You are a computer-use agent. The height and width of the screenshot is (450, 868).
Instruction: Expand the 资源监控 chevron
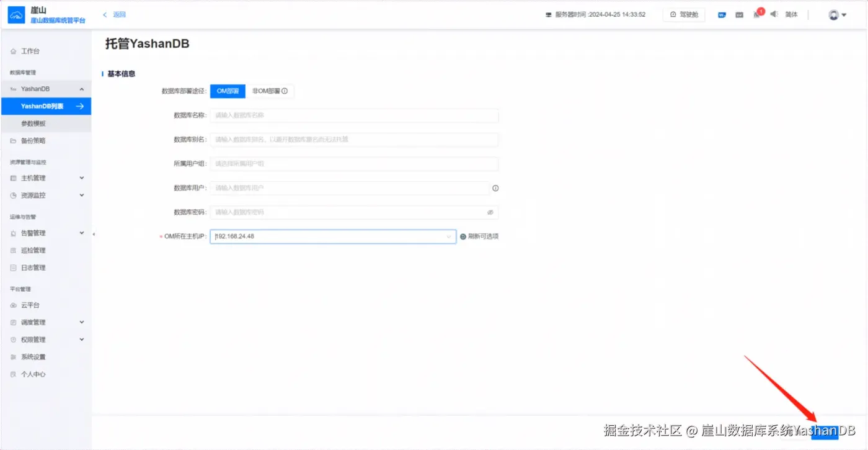[81, 196]
